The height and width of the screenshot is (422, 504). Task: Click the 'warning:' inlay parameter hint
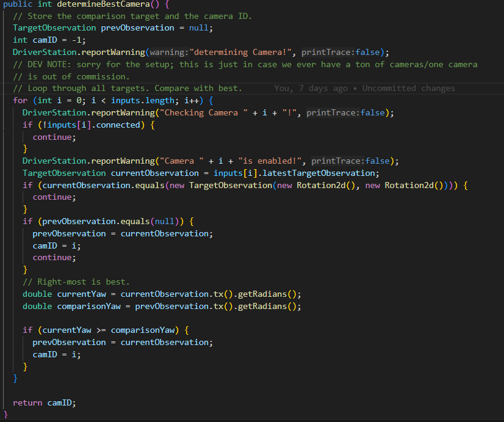pyautogui.click(x=169, y=52)
